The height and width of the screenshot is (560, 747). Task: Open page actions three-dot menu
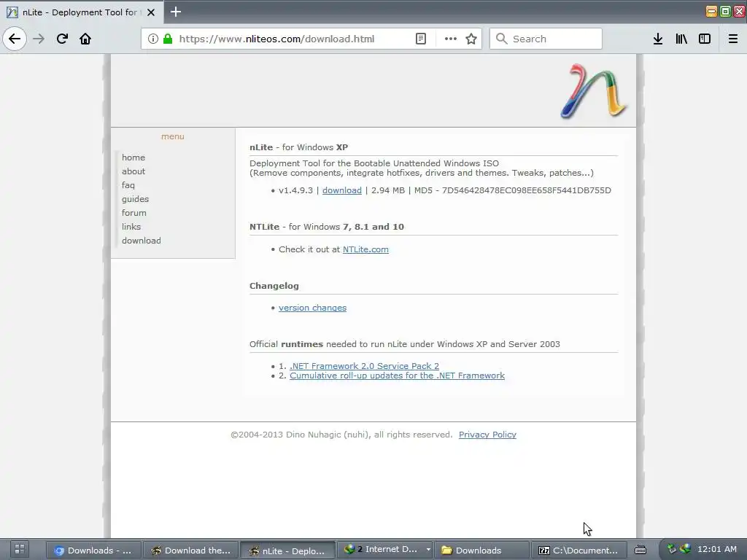click(x=451, y=39)
